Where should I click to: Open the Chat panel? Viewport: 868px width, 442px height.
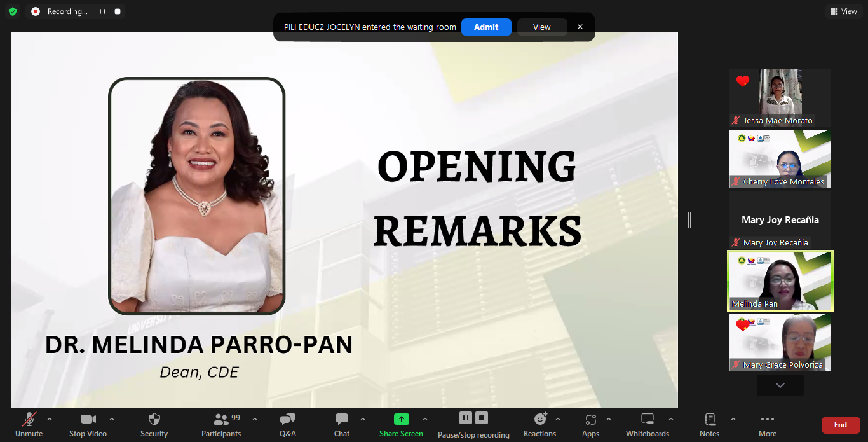tap(342, 420)
